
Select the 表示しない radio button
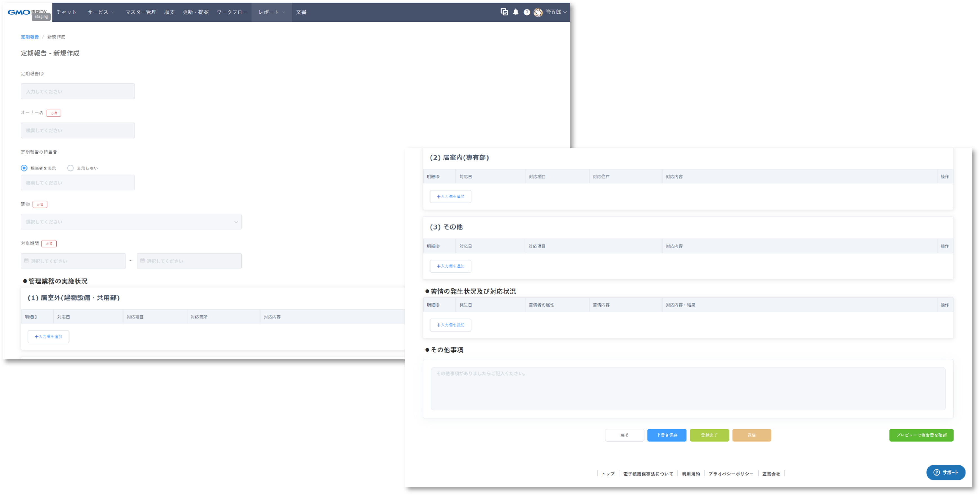coord(70,168)
